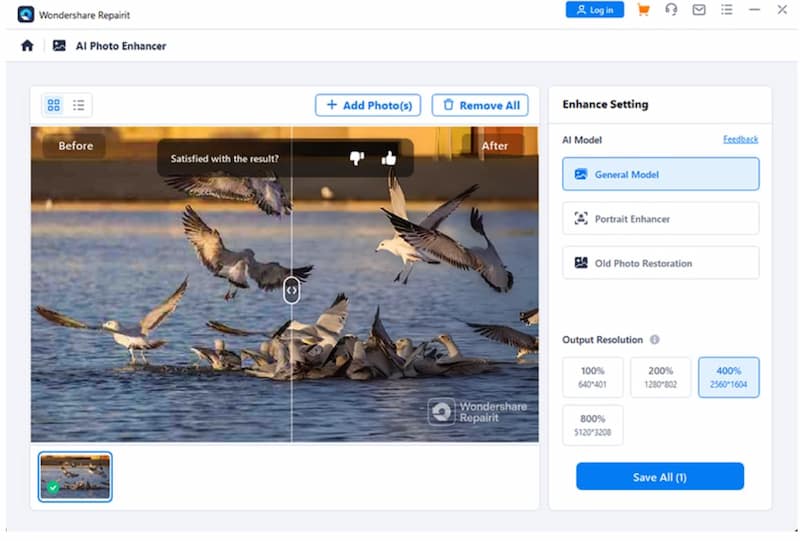Image resolution: width=800 pixels, height=541 pixels.
Task: Click the Save All (1) button
Action: pos(660,477)
